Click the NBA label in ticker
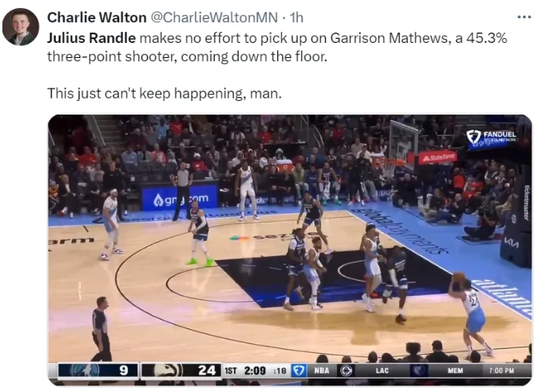The height and width of the screenshot is (392, 542). [x=322, y=371]
